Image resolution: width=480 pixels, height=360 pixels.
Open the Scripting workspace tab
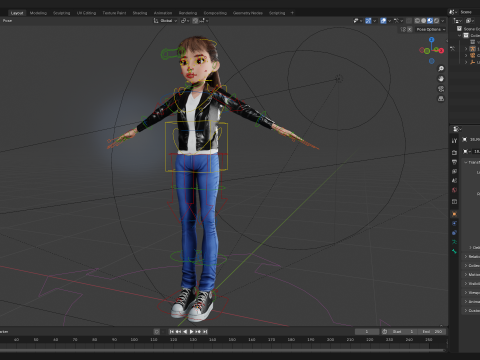(x=277, y=13)
